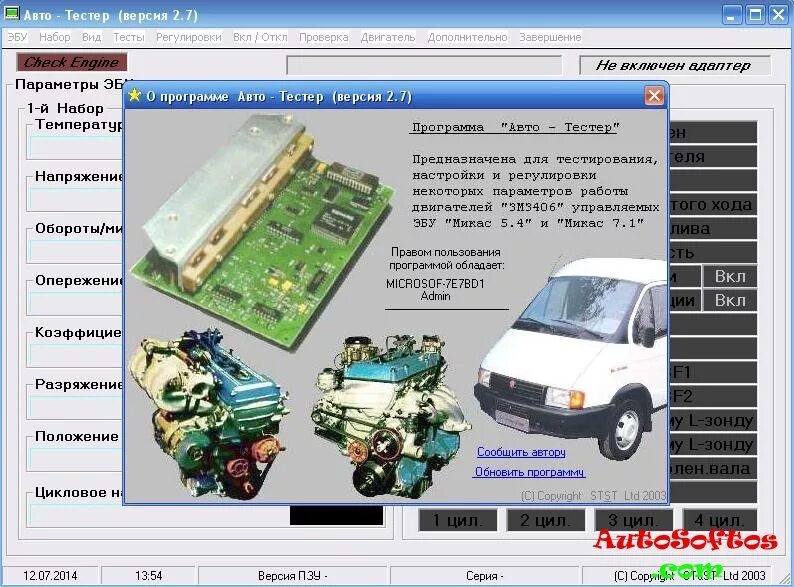
Task: Click 'Серия -' status bar entry
Action: (484, 576)
